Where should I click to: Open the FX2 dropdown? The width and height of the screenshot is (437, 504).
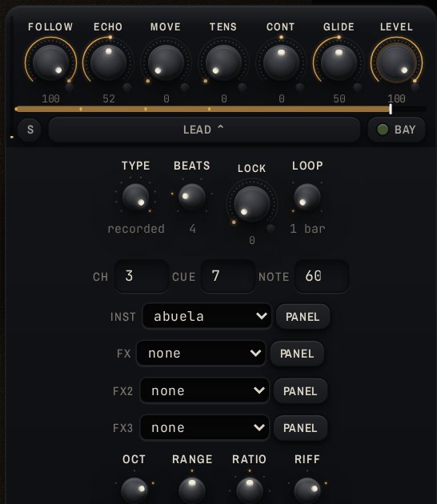click(x=205, y=390)
